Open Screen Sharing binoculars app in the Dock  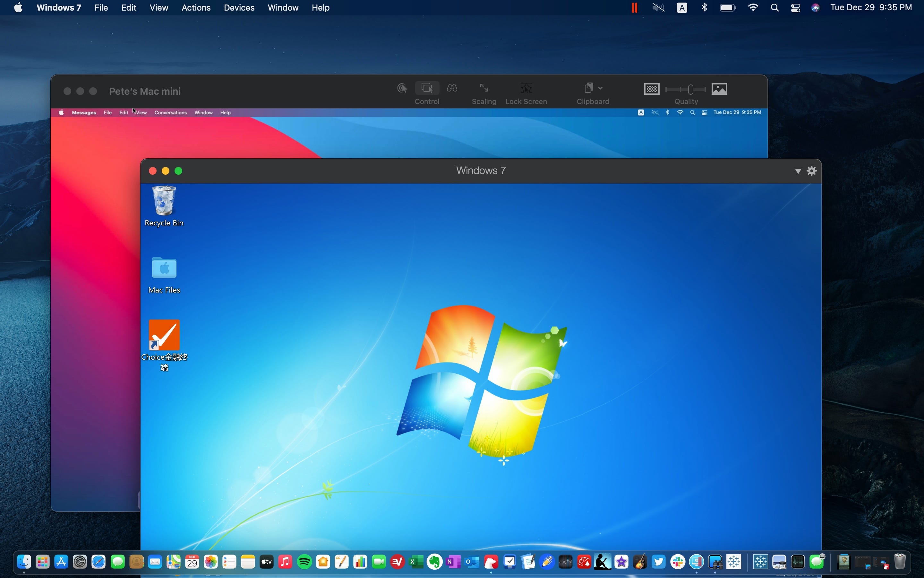coord(715,562)
